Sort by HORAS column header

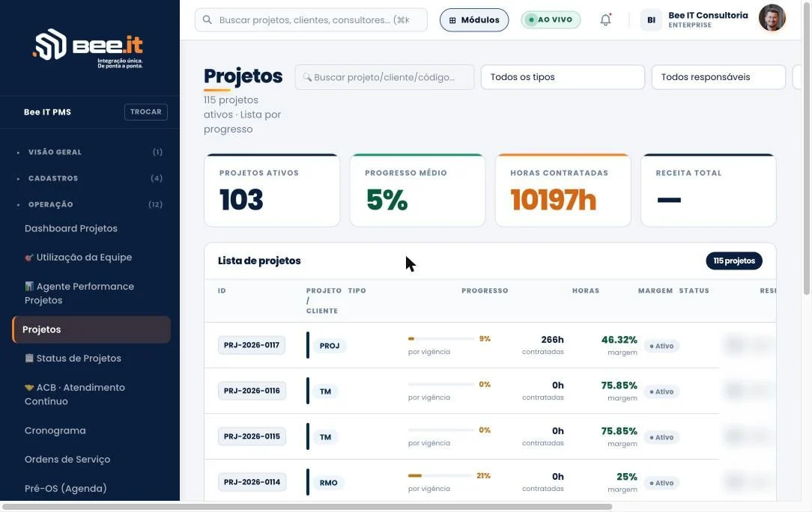coord(586,290)
